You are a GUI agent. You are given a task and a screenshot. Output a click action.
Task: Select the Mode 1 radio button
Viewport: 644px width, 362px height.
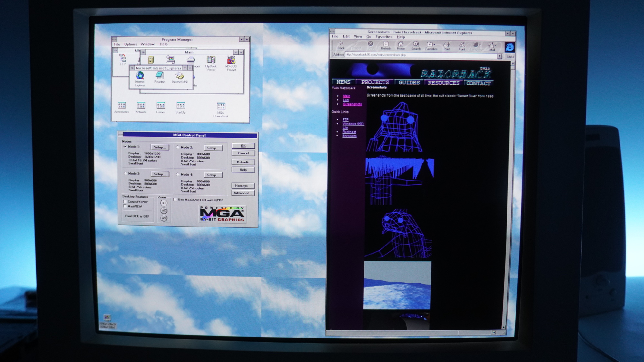[125, 146]
